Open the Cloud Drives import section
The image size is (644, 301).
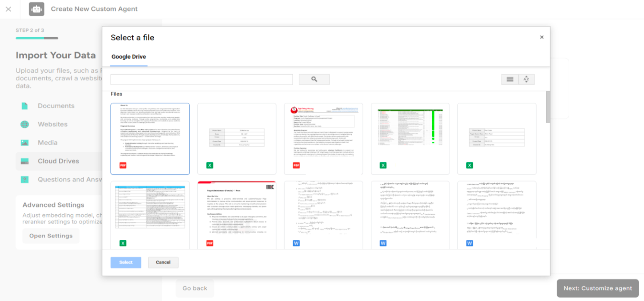tap(58, 161)
